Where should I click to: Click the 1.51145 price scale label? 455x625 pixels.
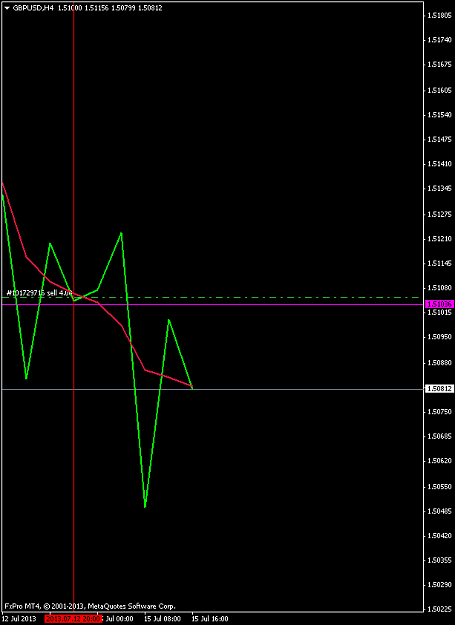point(440,263)
